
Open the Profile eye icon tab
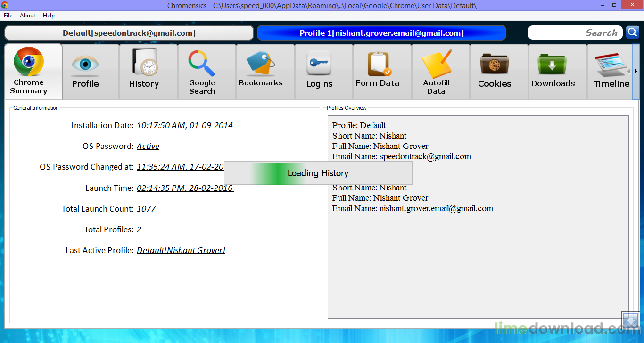91,72
